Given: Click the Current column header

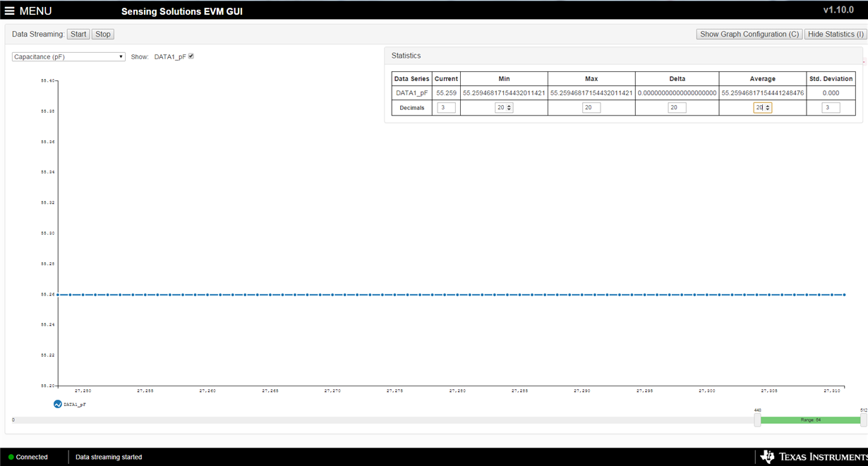Looking at the screenshot, I should pos(446,79).
